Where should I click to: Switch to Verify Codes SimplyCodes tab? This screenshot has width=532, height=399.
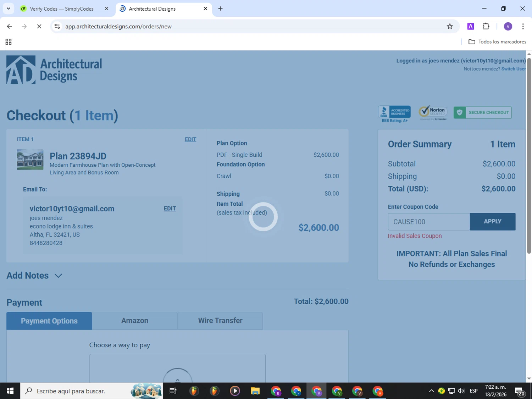click(62, 9)
